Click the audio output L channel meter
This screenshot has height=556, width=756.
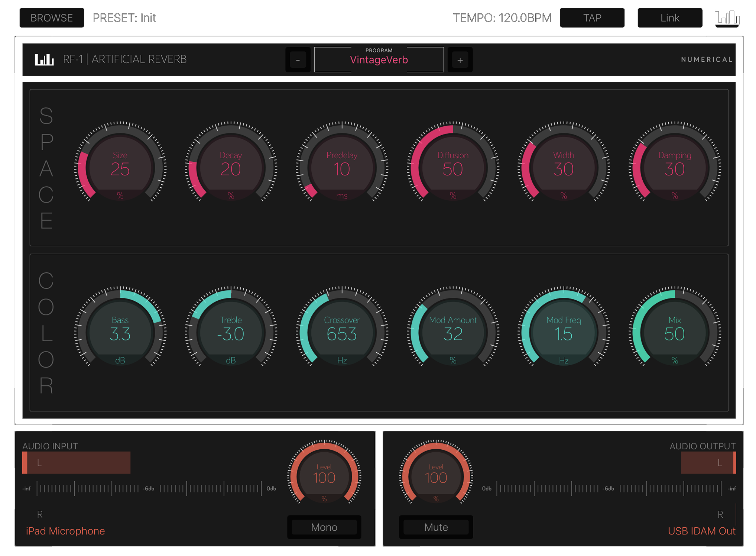708,463
